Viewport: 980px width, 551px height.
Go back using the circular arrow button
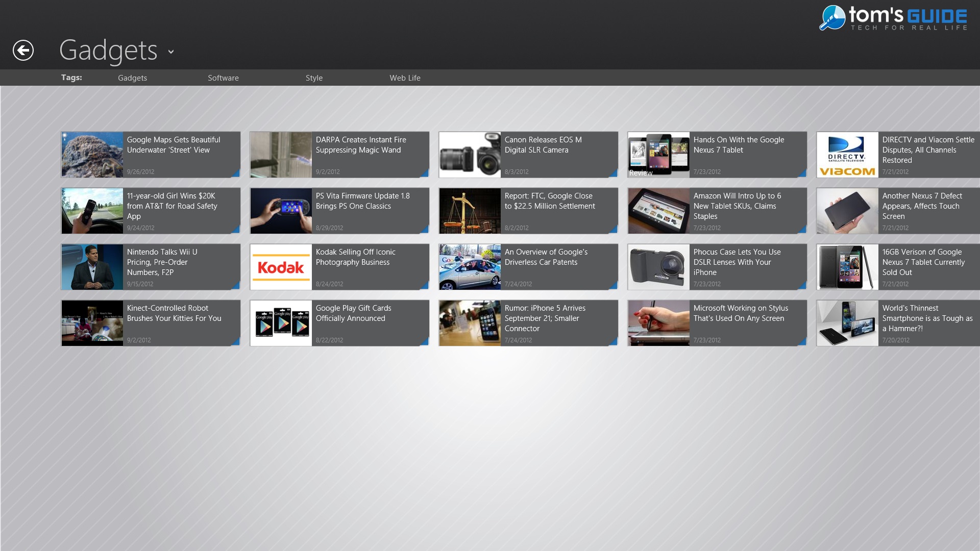[x=23, y=50]
